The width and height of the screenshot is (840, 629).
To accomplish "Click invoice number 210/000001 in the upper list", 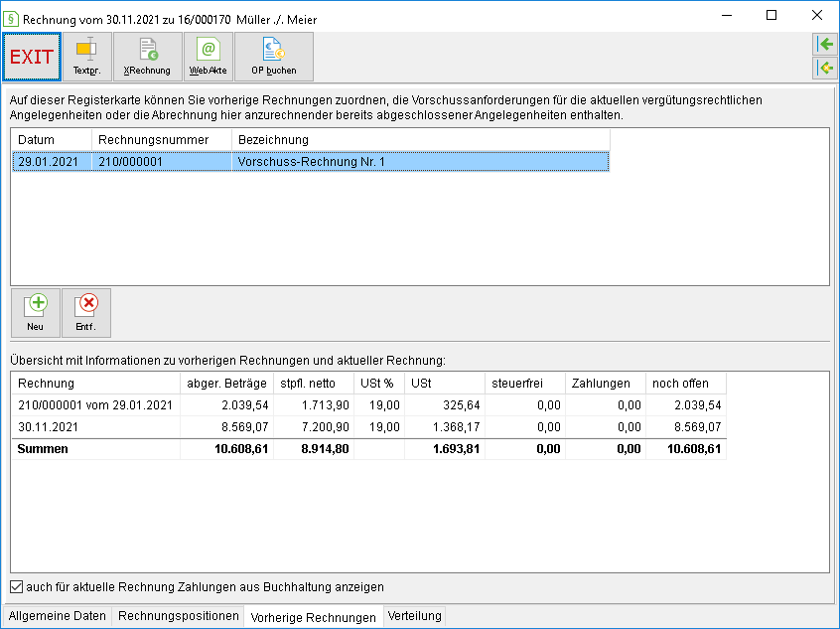I will (130, 161).
